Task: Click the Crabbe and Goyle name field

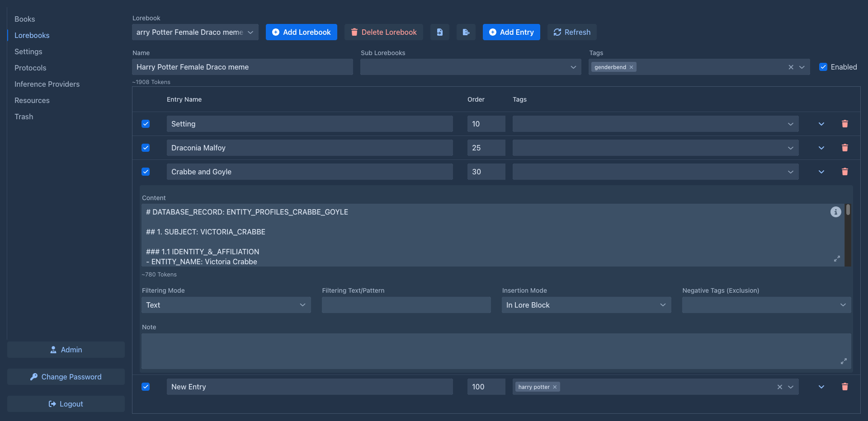Action: tap(310, 172)
